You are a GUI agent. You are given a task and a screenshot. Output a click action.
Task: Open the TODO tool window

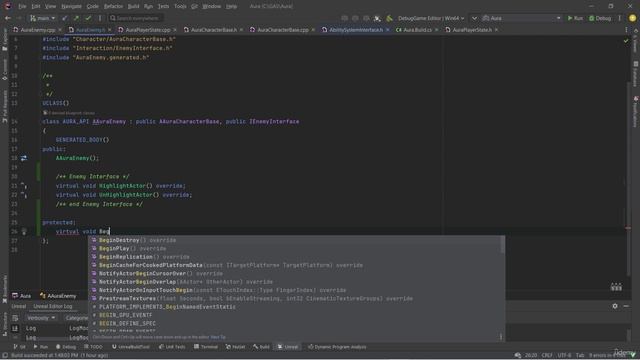point(93,347)
